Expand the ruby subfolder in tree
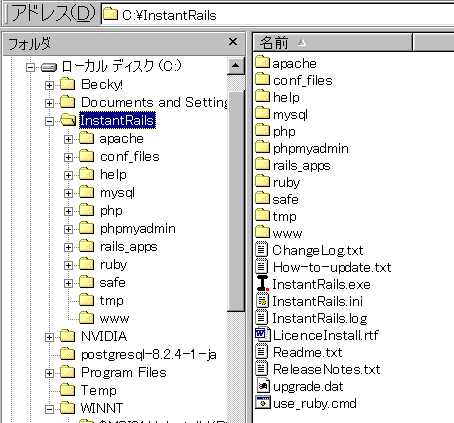The height and width of the screenshot is (423, 454). pos(68,265)
